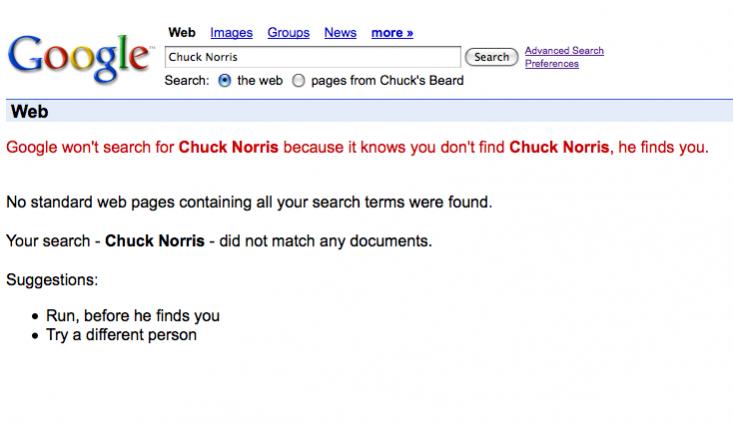Switch to News search
733x423 pixels.
point(340,33)
